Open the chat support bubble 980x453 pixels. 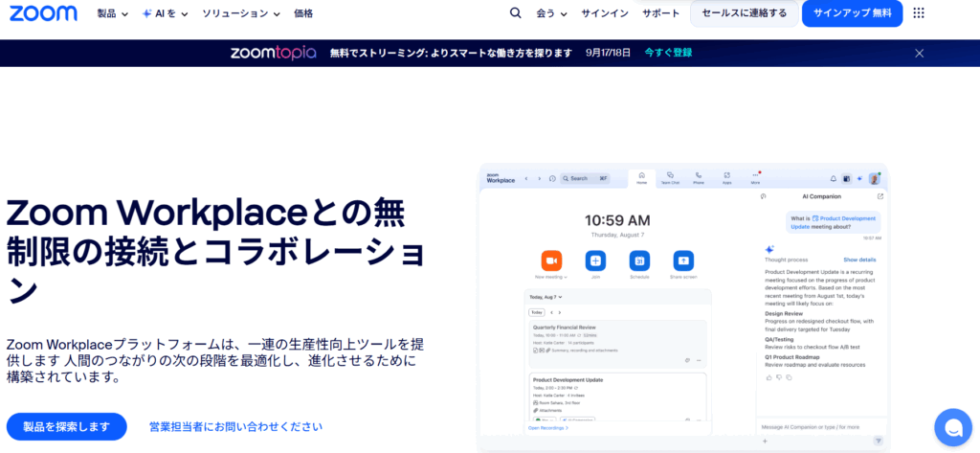pos(952,427)
